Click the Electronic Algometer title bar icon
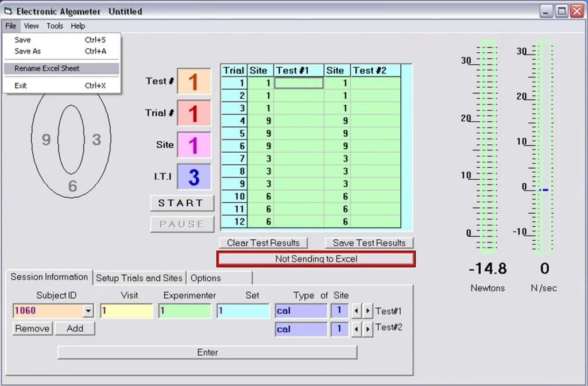This screenshot has width=588, height=386. 8,11
